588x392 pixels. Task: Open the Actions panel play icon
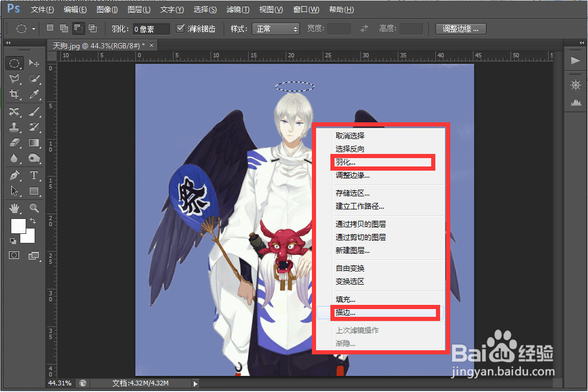[575, 60]
